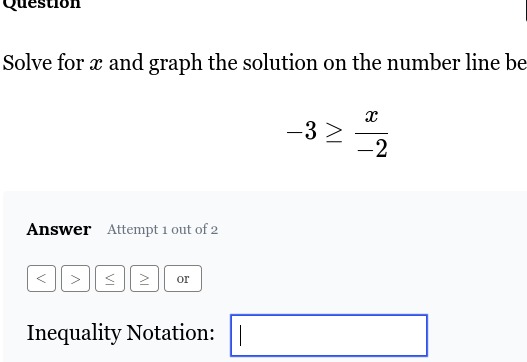Insert the greater-than symbol button
Image resolution: width=527 pixels, height=362 pixels.
(75, 278)
